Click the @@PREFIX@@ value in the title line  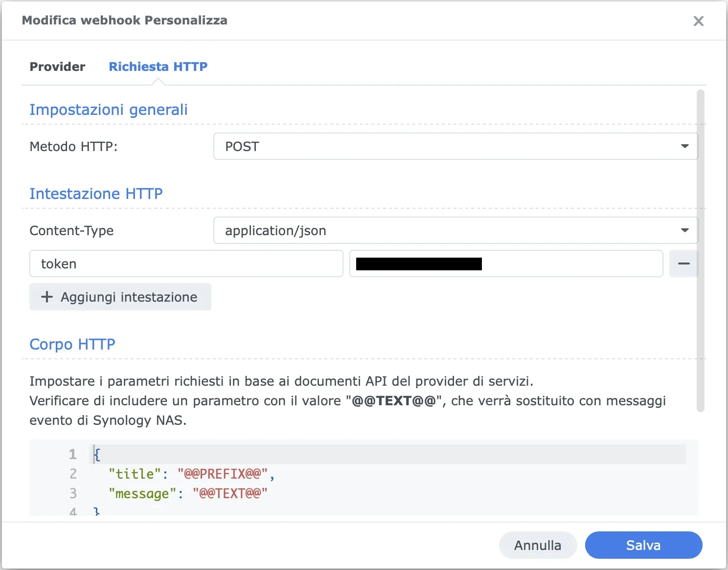pos(224,474)
